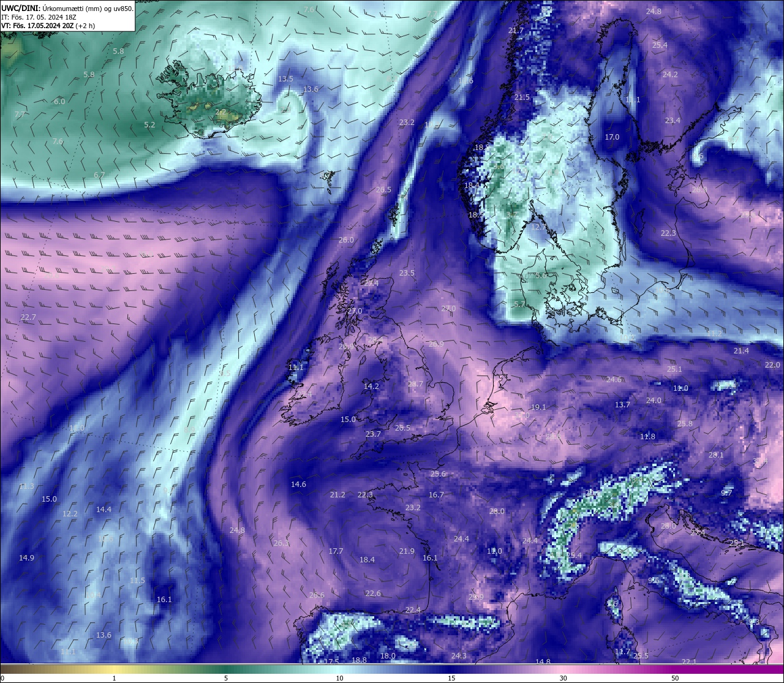The image size is (784, 683).
Task: Click the color bar tick labeled 15
Action: (x=451, y=678)
